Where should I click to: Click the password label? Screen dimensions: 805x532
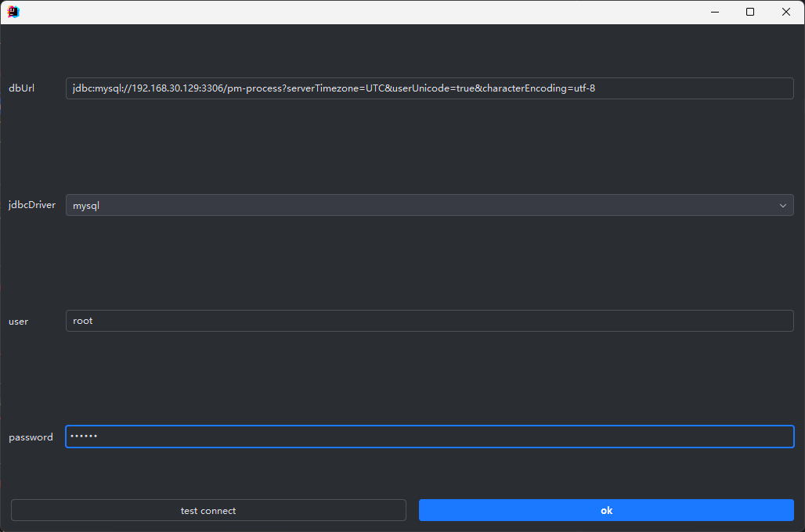pyautogui.click(x=31, y=437)
